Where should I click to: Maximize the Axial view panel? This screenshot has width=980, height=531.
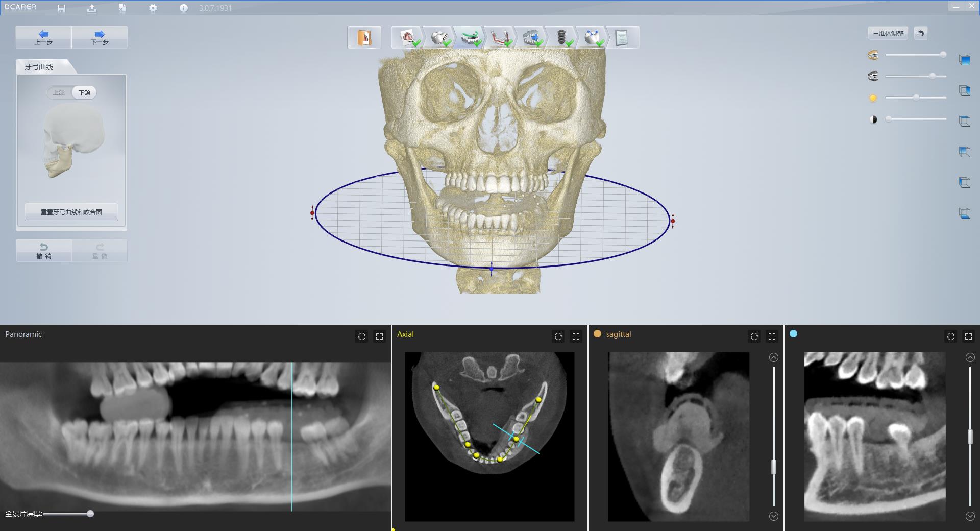[x=576, y=336]
